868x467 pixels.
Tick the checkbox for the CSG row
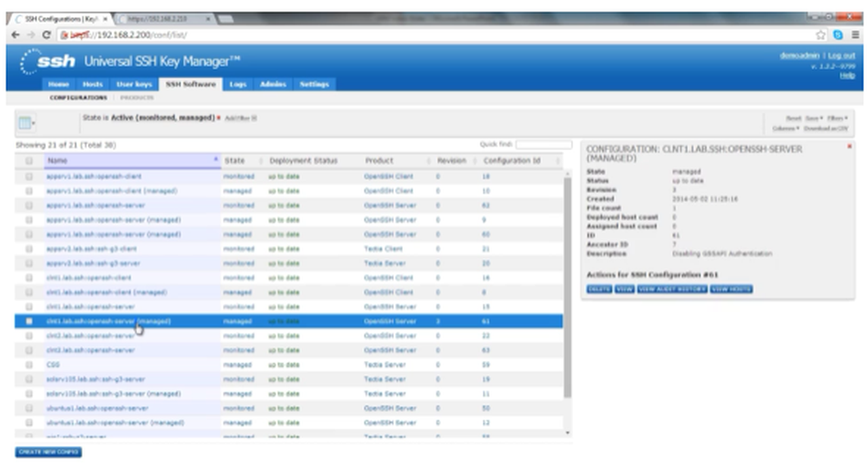point(29,365)
